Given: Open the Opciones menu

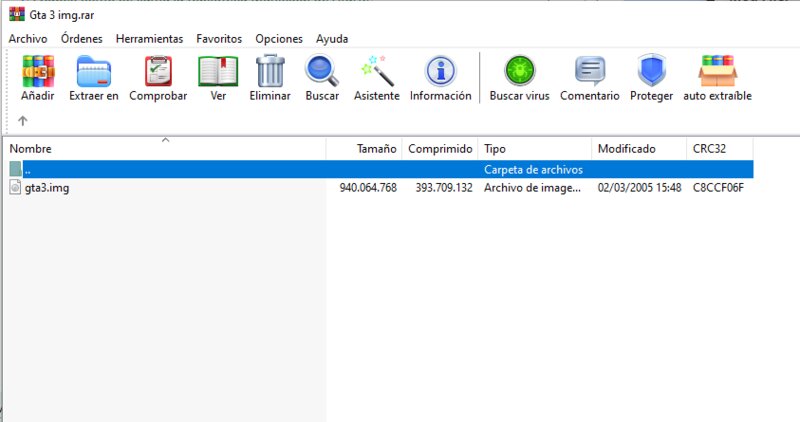Looking at the screenshot, I should click(279, 39).
